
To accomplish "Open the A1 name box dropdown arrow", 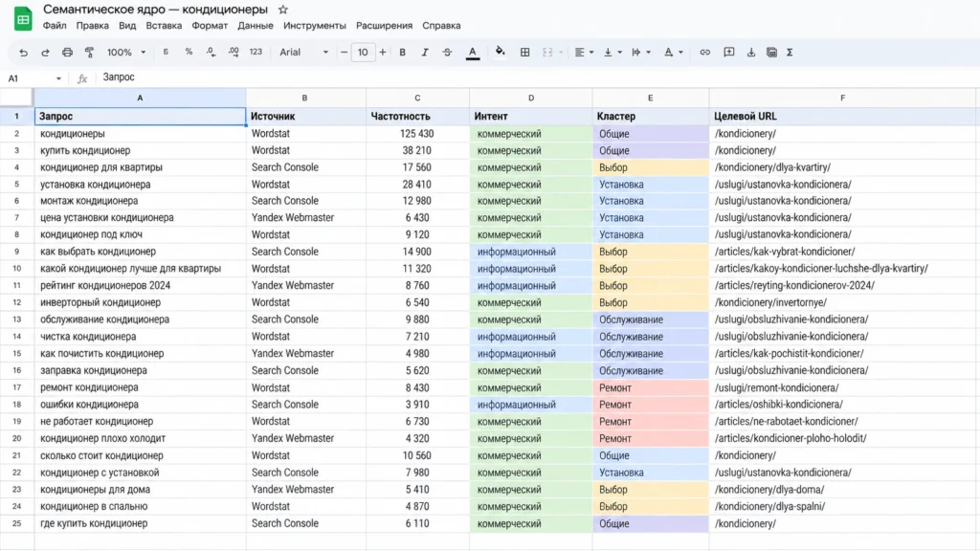I will [x=58, y=78].
